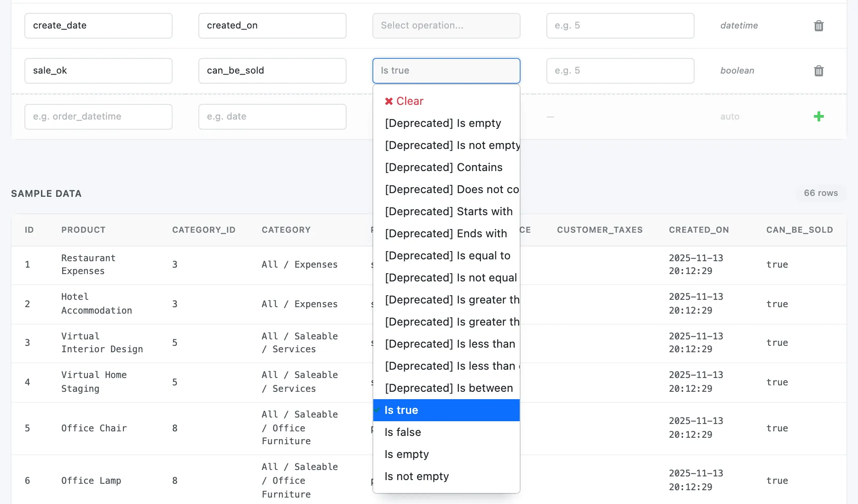Focus the new alias input 'e.g. date'
858x504 pixels.
(x=272, y=117)
